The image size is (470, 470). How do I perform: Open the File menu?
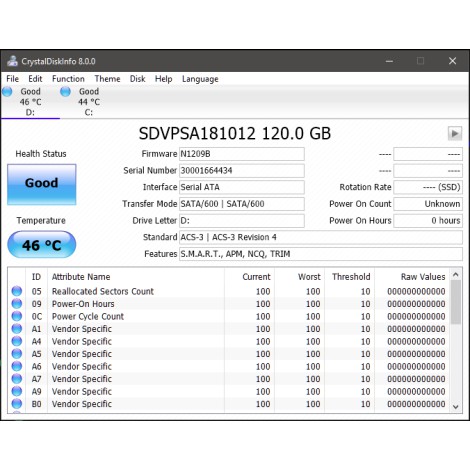pos(12,79)
